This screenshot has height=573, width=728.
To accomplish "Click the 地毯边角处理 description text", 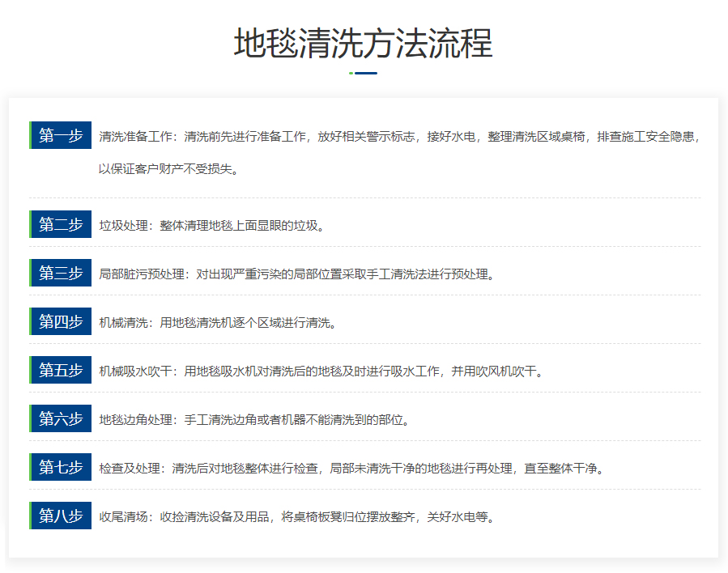I will [255, 420].
